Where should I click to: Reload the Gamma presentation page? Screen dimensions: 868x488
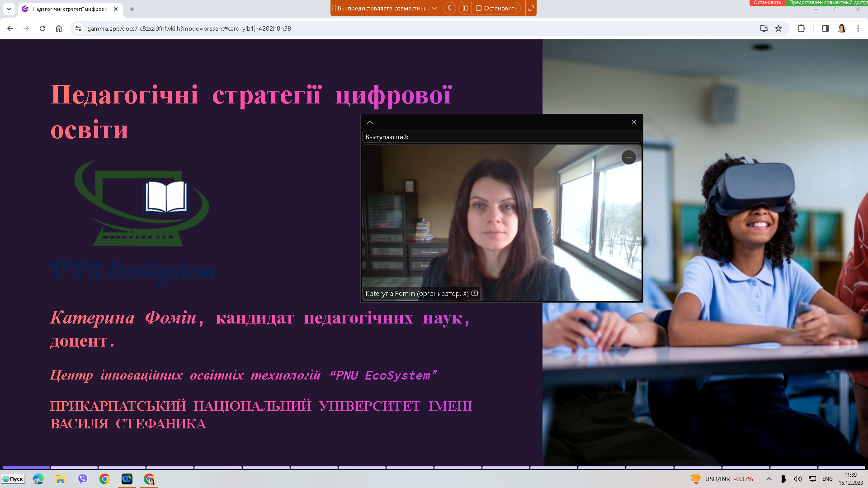(42, 28)
